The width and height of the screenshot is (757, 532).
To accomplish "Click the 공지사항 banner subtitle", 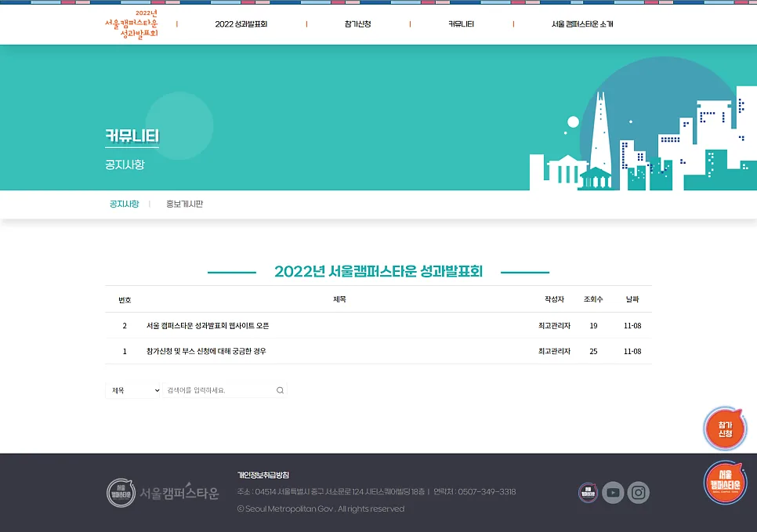I will coord(125,165).
